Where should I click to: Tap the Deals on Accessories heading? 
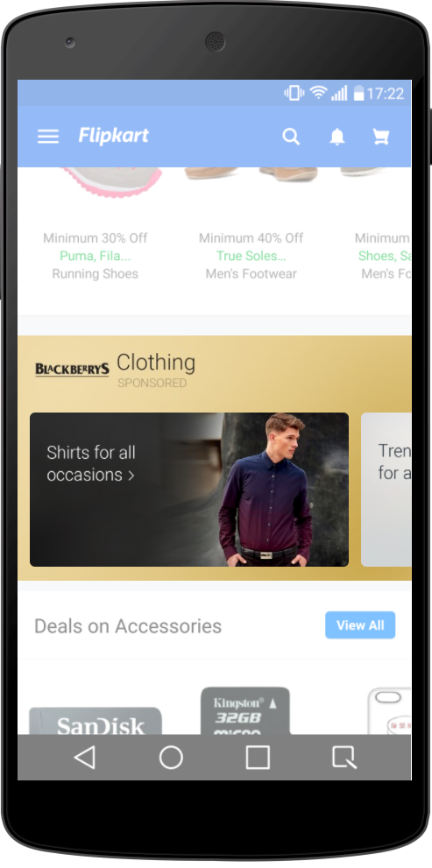coord(128,626)
